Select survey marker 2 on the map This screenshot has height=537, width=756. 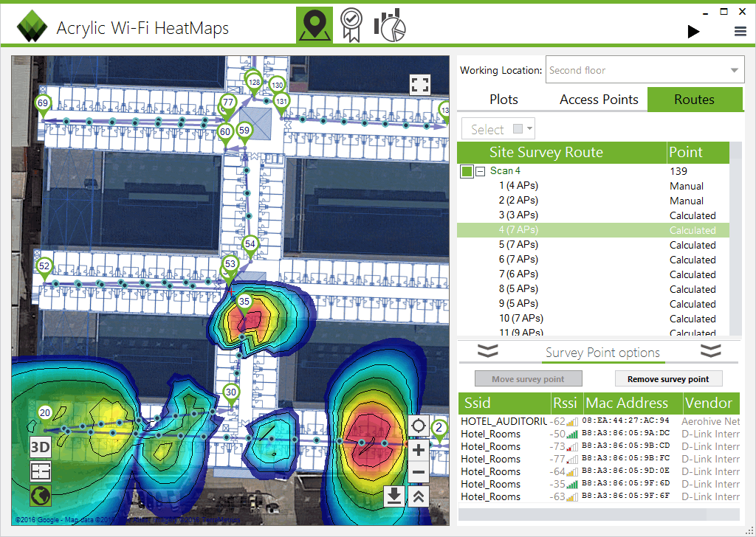click(439, 429)
